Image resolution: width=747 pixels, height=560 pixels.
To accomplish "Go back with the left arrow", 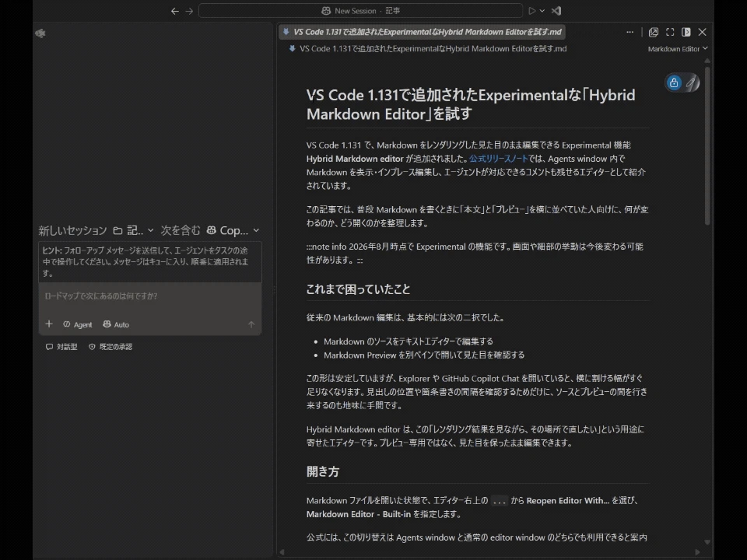I will (175, 11).
